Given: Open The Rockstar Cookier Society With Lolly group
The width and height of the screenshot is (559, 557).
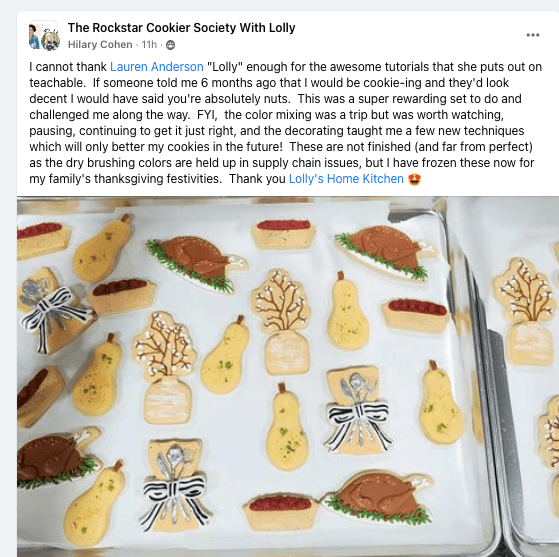Looking at the screenshot, I should coord(181,28).
